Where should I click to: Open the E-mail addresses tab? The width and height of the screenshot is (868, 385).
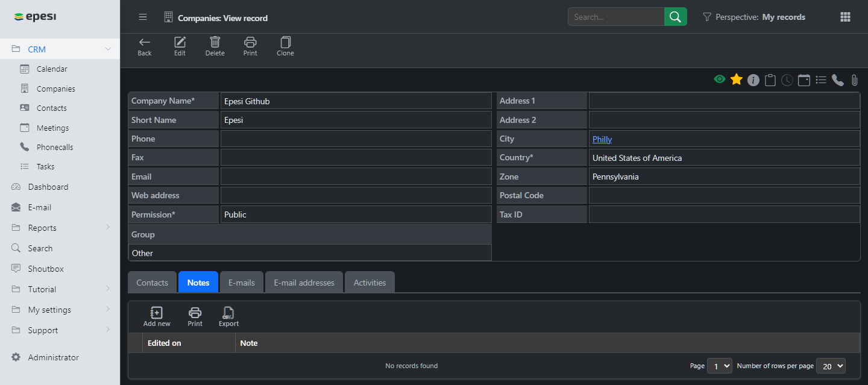(x=304, y=282)
